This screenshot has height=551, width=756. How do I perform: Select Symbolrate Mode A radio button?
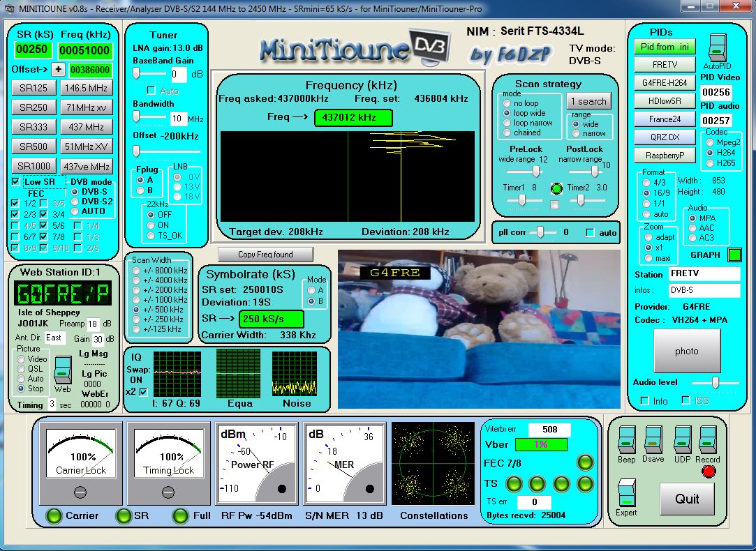click(311, 290)
